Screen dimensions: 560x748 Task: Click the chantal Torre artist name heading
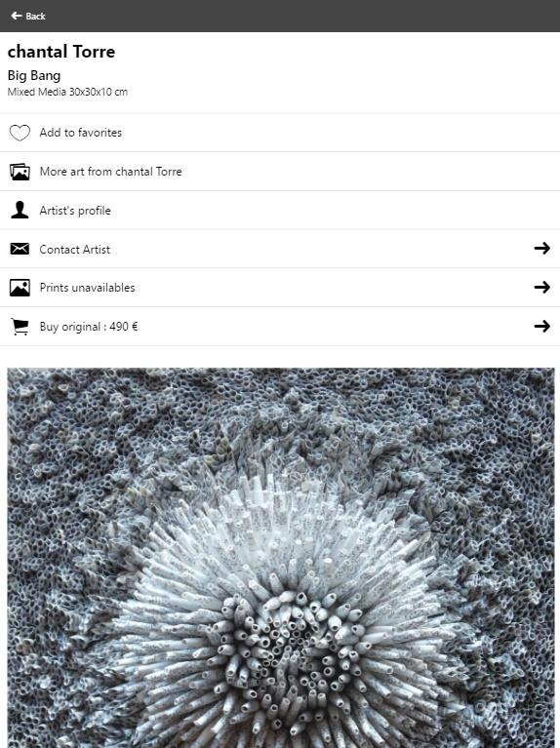61,52
